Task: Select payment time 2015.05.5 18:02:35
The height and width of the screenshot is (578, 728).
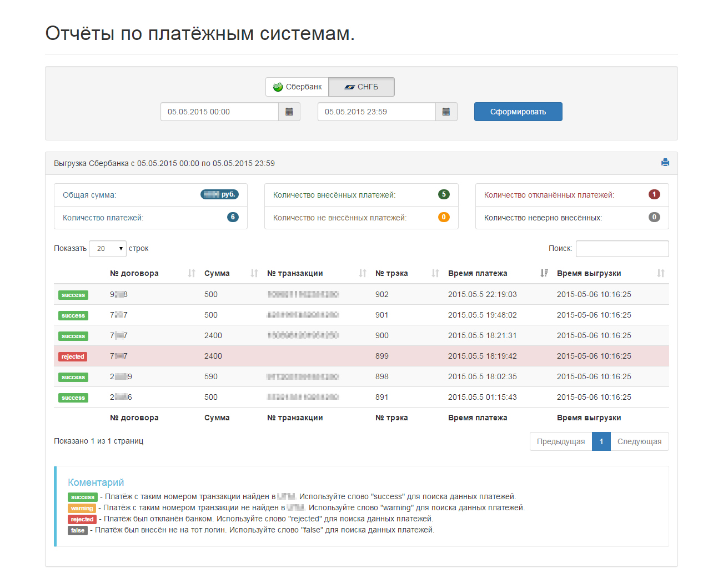Action: coord(483,376)
